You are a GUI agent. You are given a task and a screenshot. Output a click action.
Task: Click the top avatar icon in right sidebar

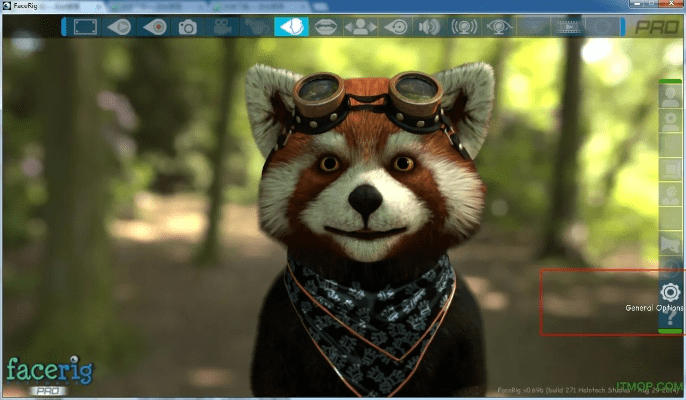coord(669,96)
